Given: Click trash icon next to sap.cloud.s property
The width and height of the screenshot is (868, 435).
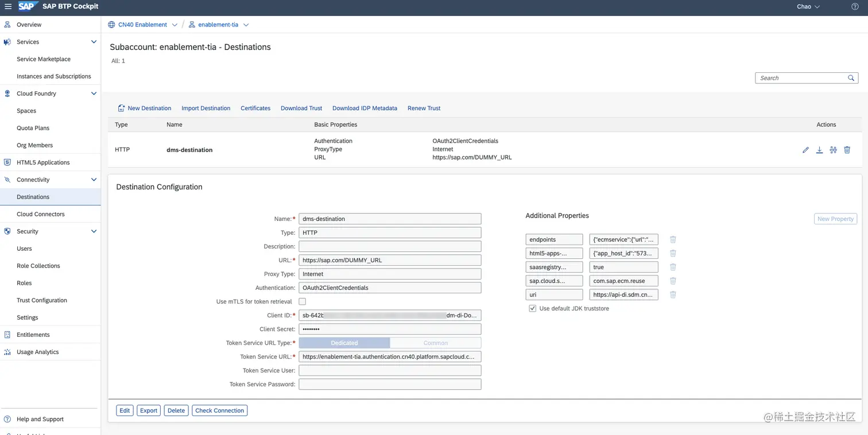Looking at the screenshot, I should pos(673,281).
